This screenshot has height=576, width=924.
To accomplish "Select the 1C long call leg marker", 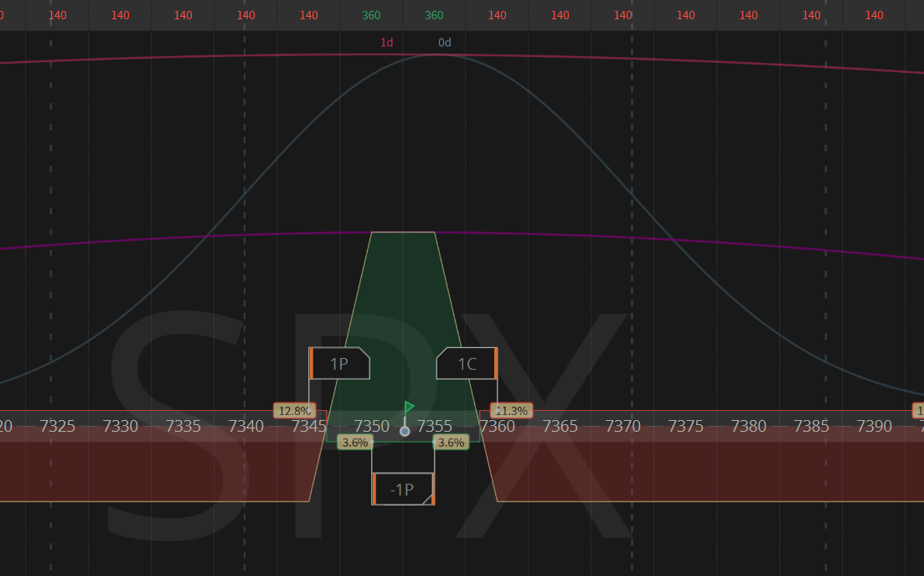I will (467, 363).
